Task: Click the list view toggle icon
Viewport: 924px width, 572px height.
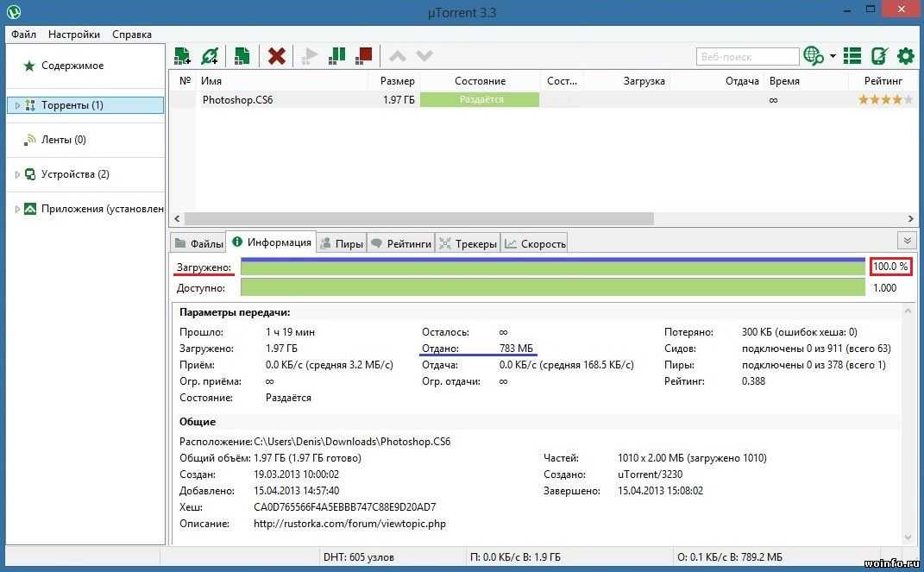Action: click(x=852, y=56)
